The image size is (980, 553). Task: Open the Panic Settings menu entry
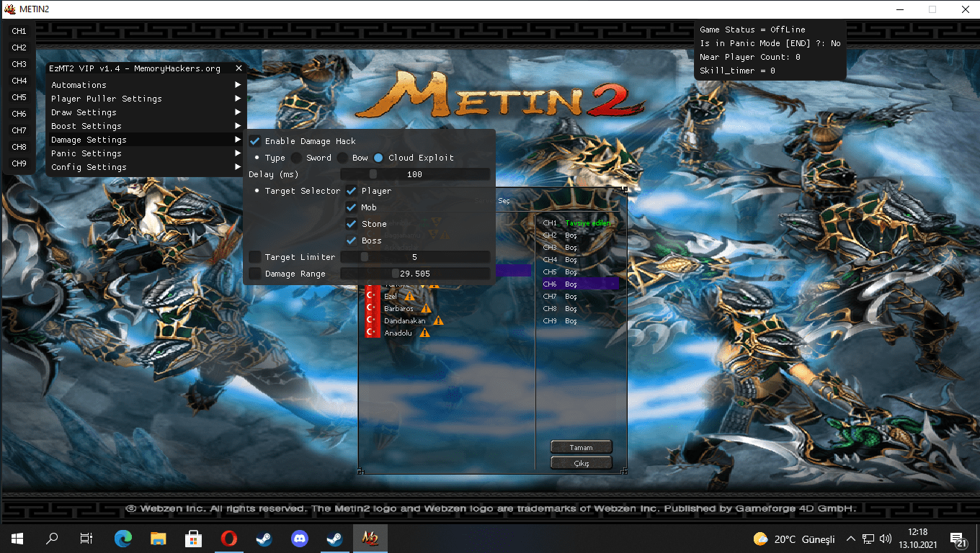click(146, 153)
